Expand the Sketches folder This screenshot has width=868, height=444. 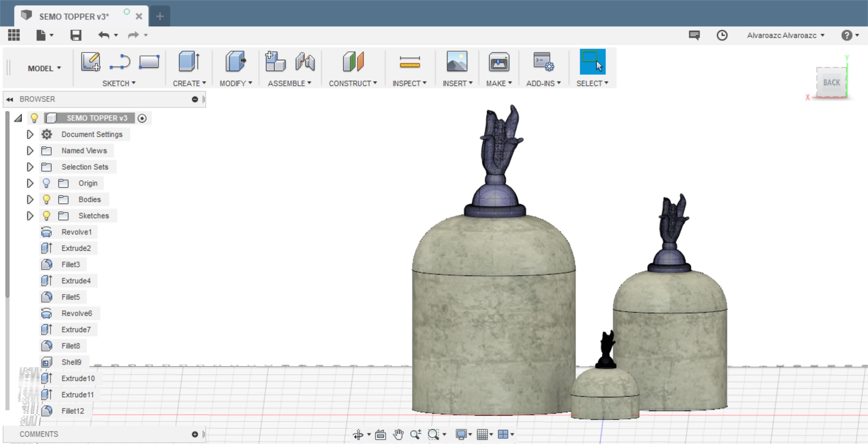30,216
